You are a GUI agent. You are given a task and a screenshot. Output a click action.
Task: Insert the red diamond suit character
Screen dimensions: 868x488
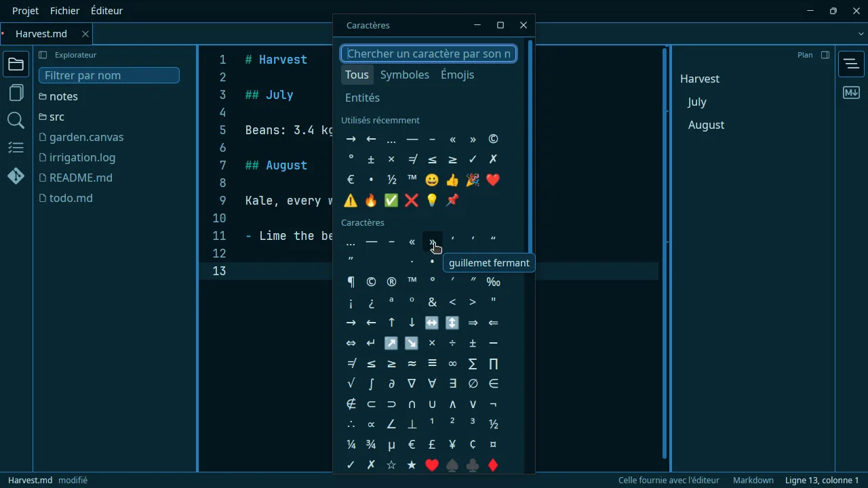click(x=493, y=465)
